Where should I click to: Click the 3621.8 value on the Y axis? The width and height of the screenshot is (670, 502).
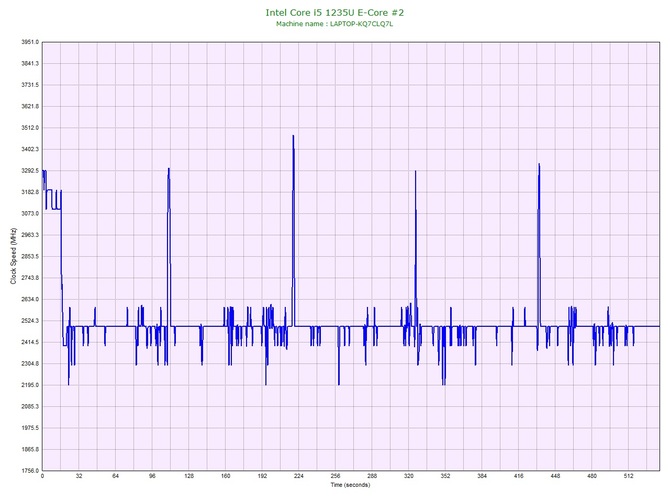point(30,106)
